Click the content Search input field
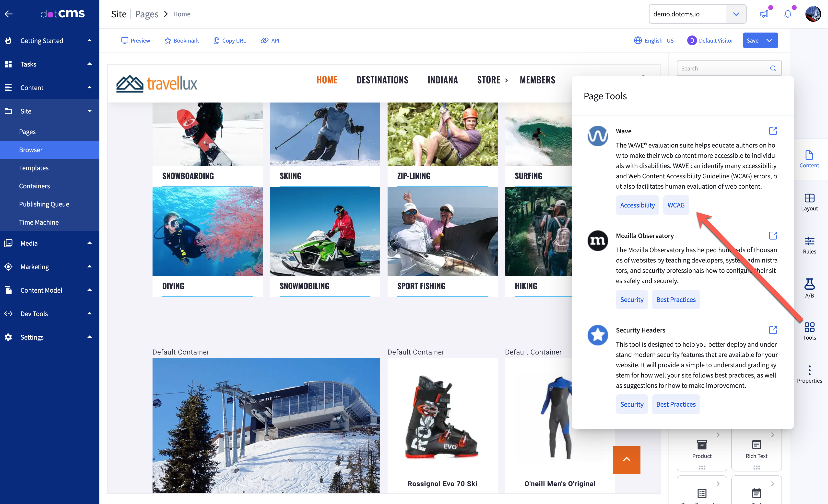Viewport: 828px width, 504px height. pos(722,69)
